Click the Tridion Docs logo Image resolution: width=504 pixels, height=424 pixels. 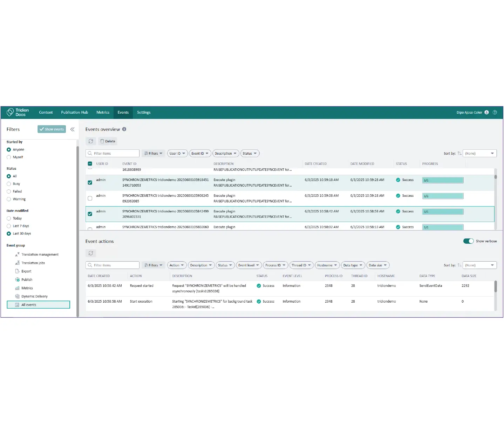18,113
